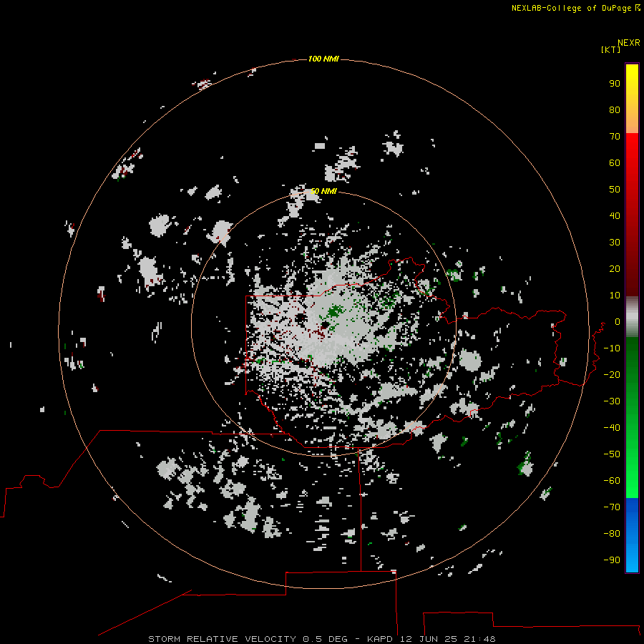Click the 40 value on the velocity scale
This screenshot has height=644, width=644.
[615, 215]
